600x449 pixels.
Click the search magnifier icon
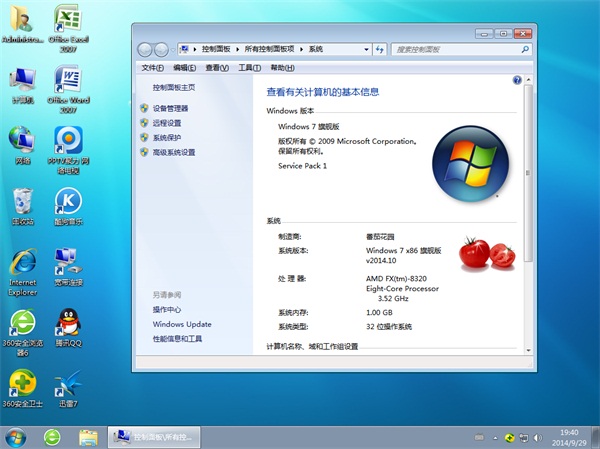(525, 49)
